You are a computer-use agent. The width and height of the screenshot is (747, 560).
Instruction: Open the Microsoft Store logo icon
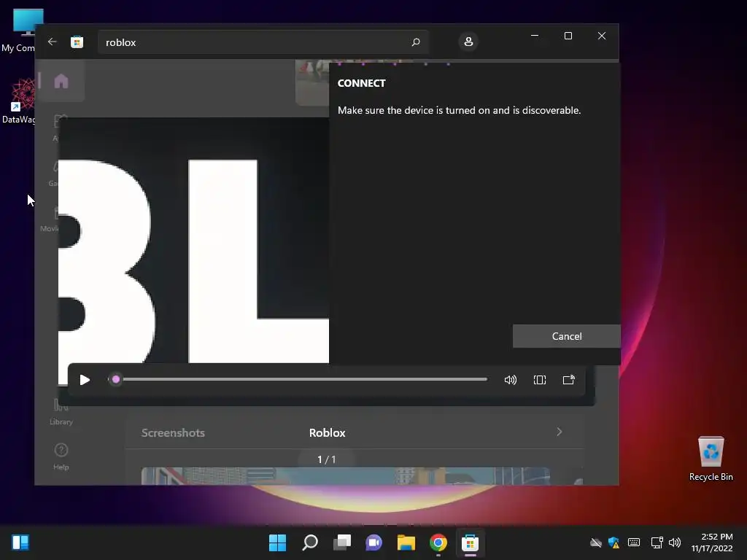pos(77,42)
